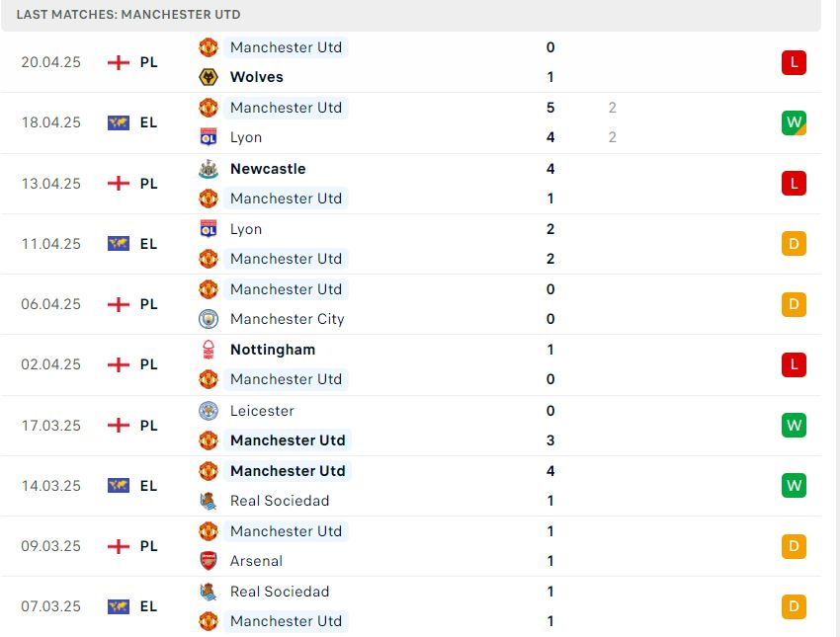The image size is (840, 637).
Task: Click the Lyon crest in the 18.04.25 match
Action: point(209,137)
